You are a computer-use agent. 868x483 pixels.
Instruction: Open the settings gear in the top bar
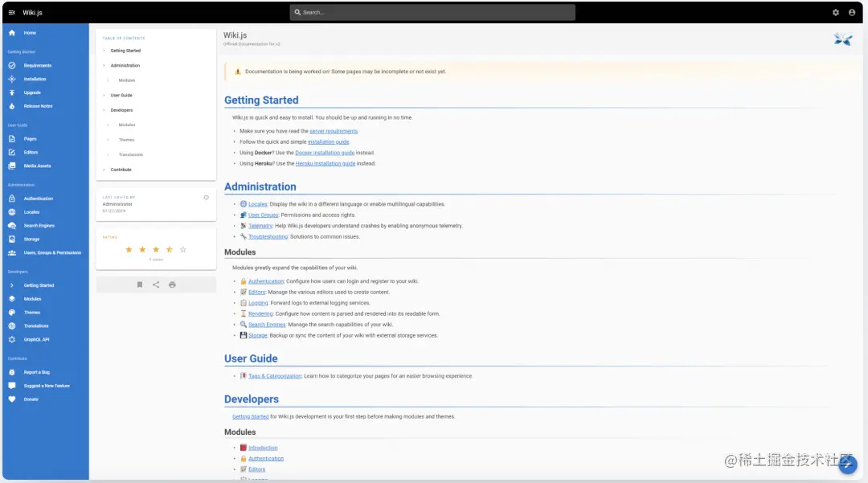[x=835, y=12]
